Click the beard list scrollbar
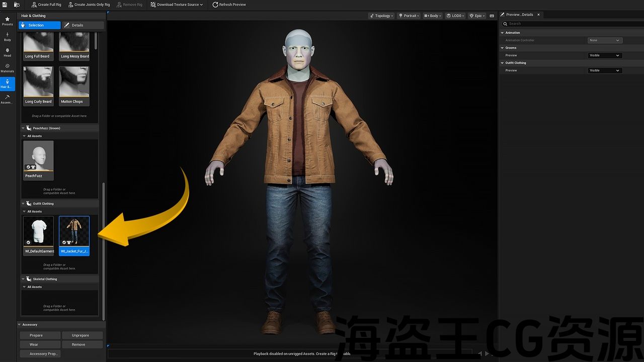644x362 pixels. click(x=96, y=41)
